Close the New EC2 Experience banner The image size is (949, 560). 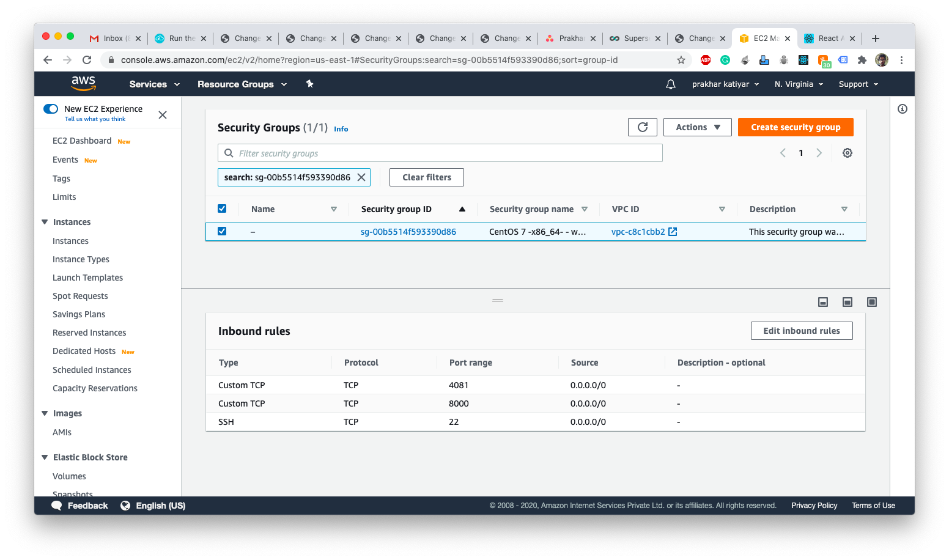(163, 115)
